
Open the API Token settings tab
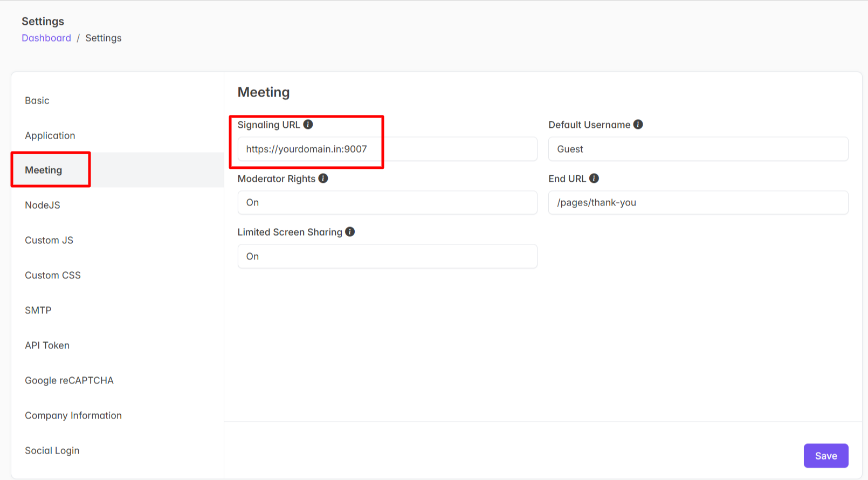click(47, 346)
